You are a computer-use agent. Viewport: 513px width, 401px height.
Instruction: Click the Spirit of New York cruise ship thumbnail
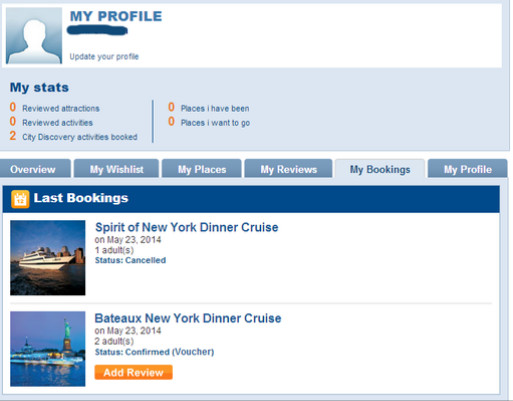48,258
